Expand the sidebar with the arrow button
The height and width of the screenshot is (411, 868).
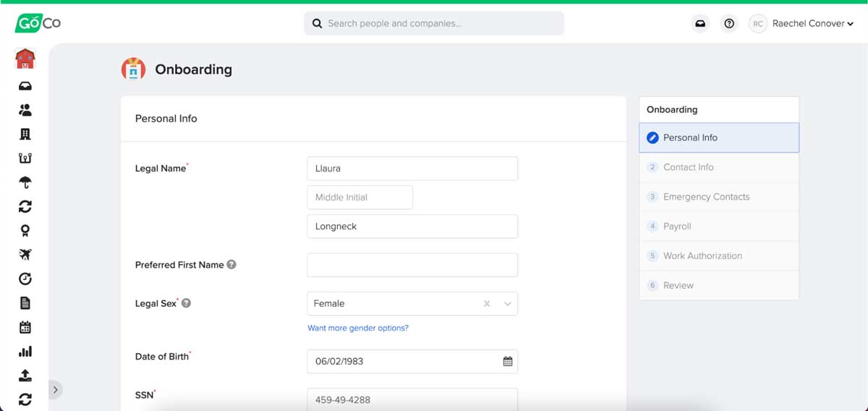pyautogui.click(x=55, y=390)
